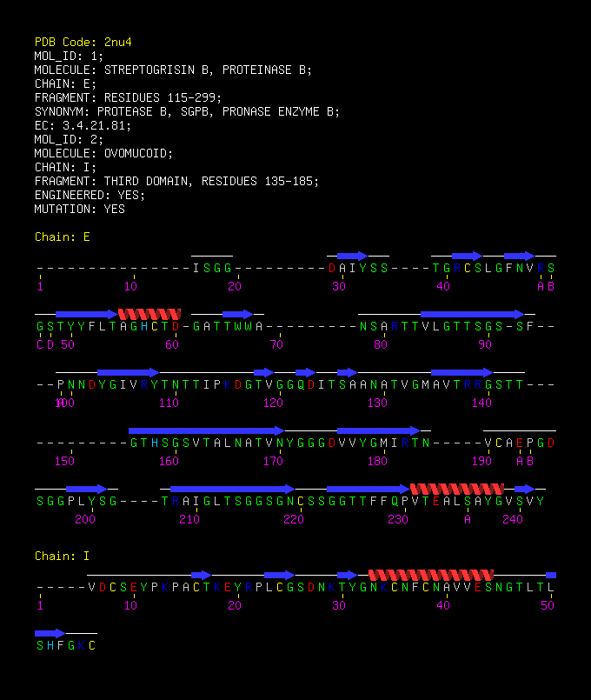
Task: Click the strand arrow above RAIGLTSGGSGN
Action: click(232, 489)
